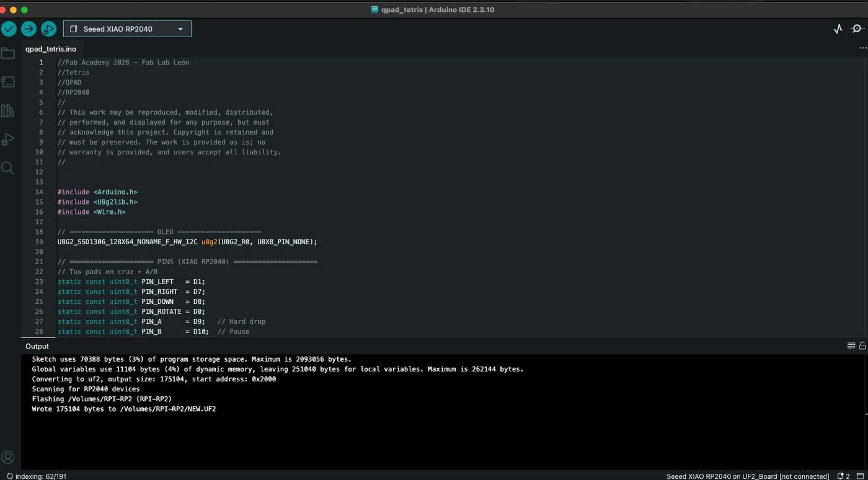Open the Library Manager sidebar panel

[8, 110]
